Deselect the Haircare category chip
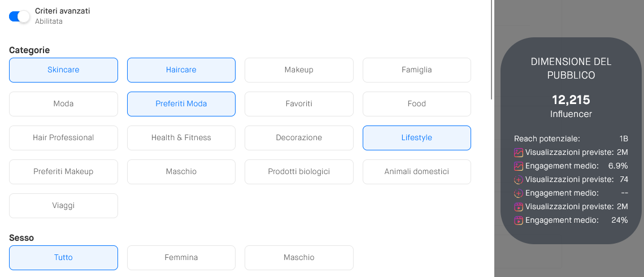The height and width of the screenshot is (277, 644). [181, 70]
